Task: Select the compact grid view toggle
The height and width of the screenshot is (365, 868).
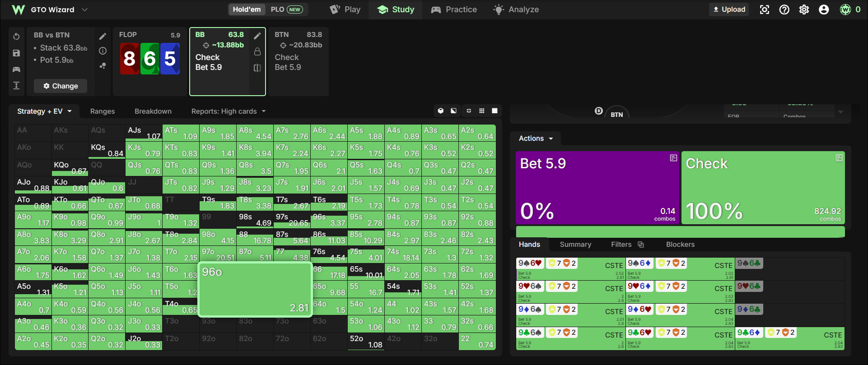Action: tap(469, 111)
